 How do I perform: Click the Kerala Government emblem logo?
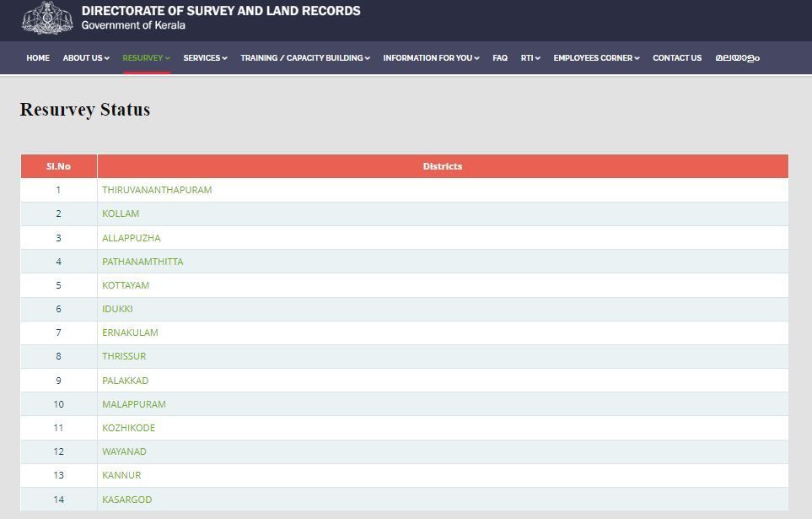point(48,20)
